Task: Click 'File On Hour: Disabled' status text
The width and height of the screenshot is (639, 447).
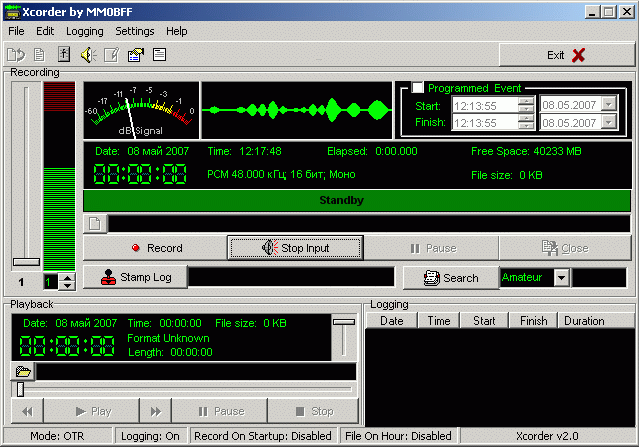Action: click(398, 436)
